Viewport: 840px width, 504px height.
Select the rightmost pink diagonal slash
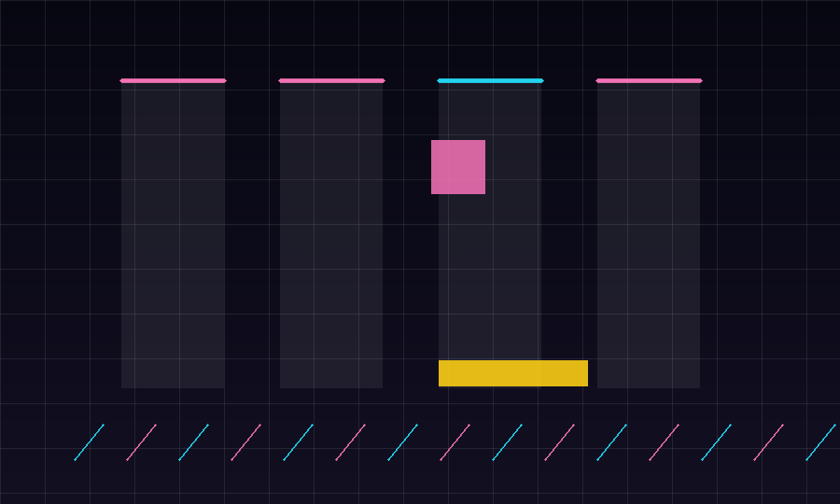pyautogui.click(x=769, y=442)
